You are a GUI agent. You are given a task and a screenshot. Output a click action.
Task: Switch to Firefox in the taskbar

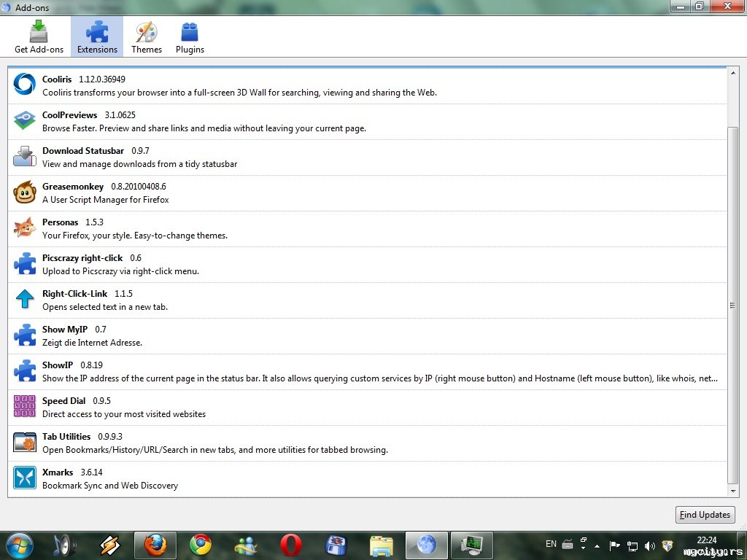[155, 545]
